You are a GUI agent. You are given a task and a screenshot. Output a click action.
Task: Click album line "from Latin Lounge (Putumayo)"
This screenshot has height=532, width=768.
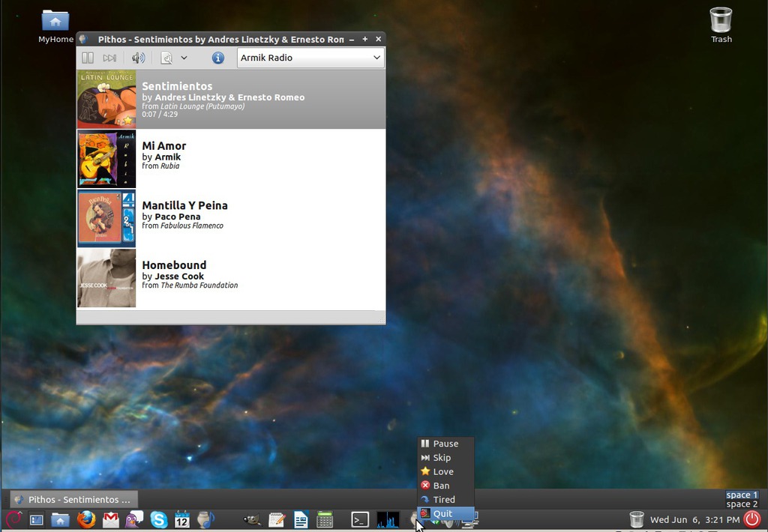[x=193, y=106]
